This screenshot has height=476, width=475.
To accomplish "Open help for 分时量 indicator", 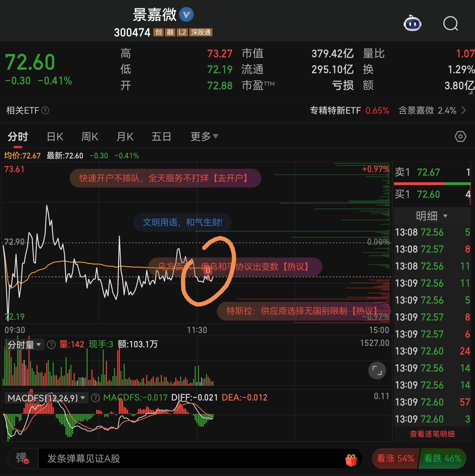I will coord(51,345).
